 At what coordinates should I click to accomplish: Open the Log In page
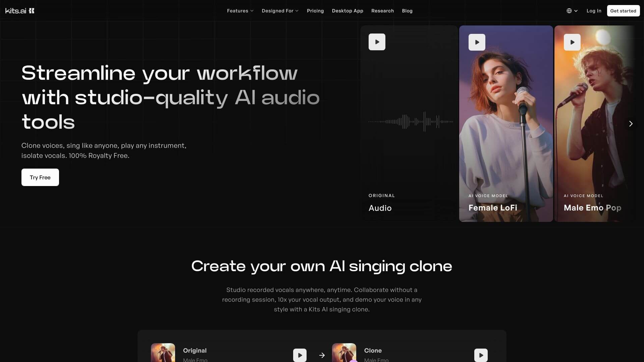click(x=594, y=10)
